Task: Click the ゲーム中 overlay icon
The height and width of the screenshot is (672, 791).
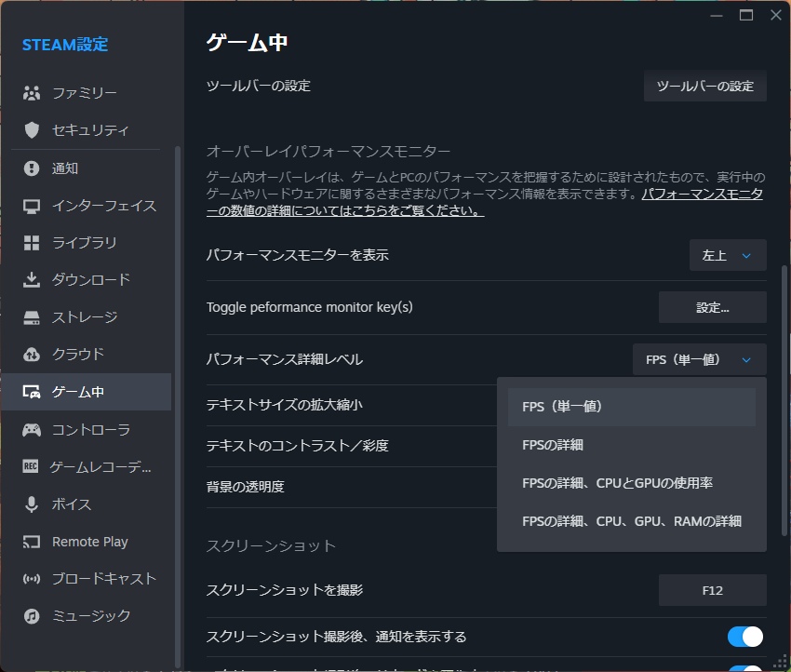Action: pyautogui.click(x=32, y=392)
